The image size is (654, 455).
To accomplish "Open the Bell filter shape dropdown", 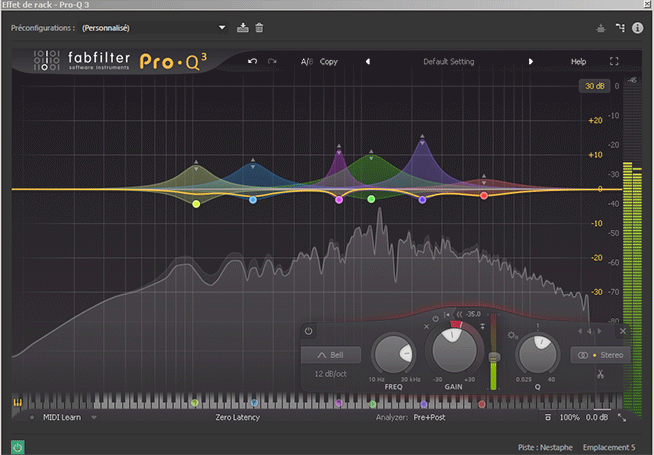I will tap(331, 355).
